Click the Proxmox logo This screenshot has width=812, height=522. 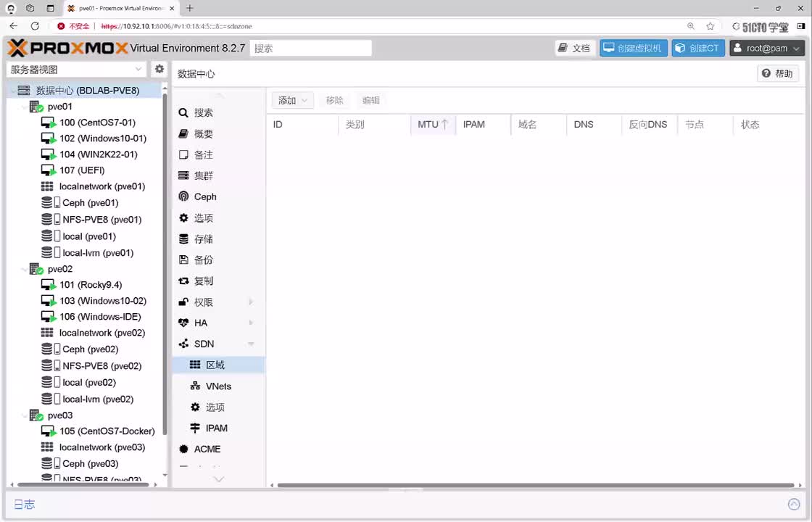(x=67, y=48)
